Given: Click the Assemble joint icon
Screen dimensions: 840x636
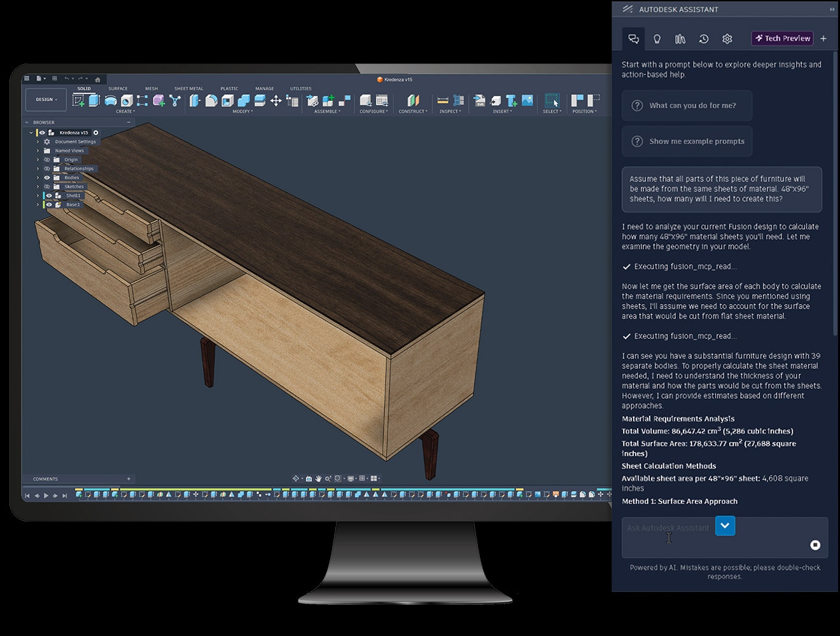Looking at the screenshot, I should (x=314, y=100).
